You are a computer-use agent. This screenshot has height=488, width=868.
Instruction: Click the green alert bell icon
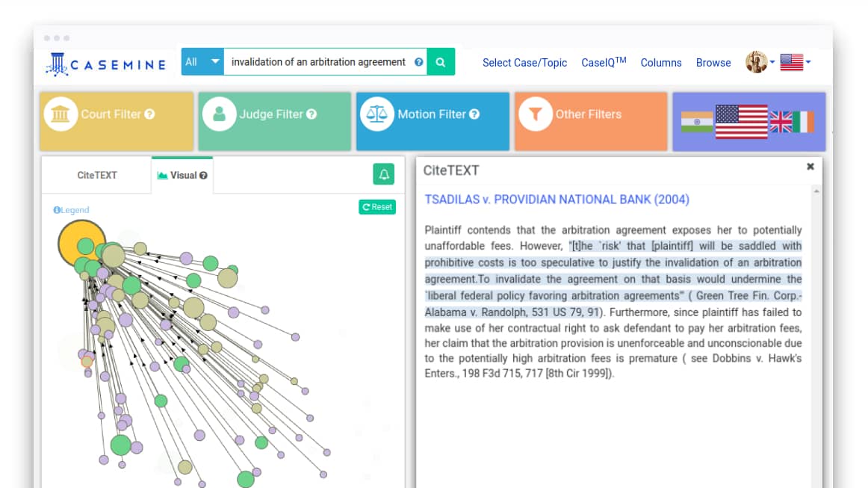(384, 175)
